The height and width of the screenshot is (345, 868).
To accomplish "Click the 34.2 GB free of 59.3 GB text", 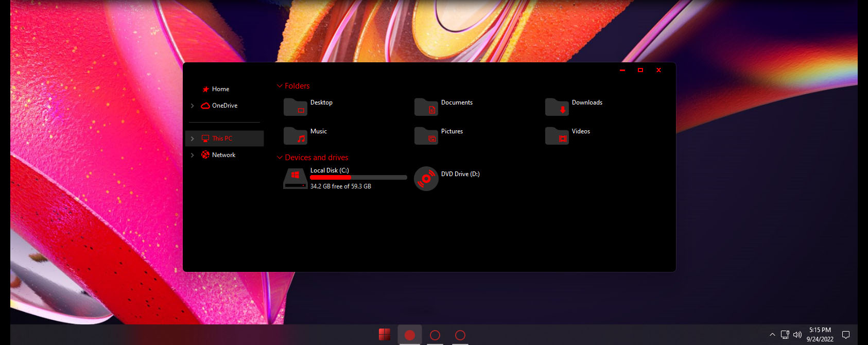I will tap(341, 186).
